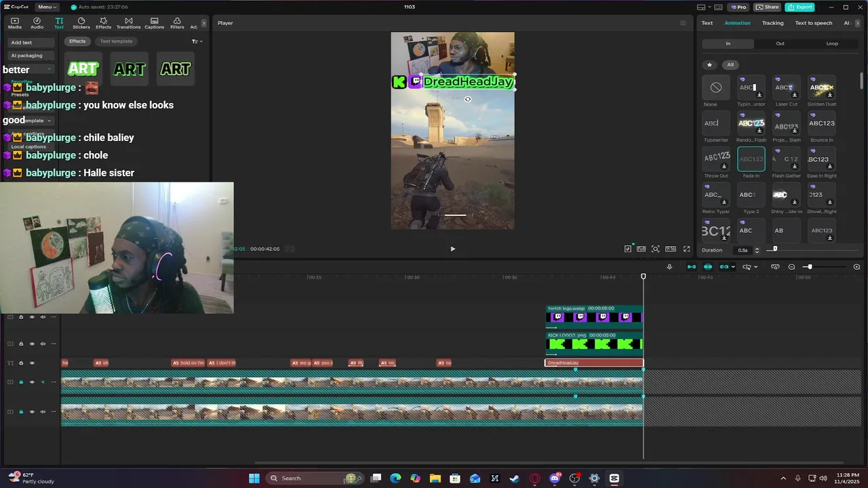Select the All animations filter

click(730, 65)
